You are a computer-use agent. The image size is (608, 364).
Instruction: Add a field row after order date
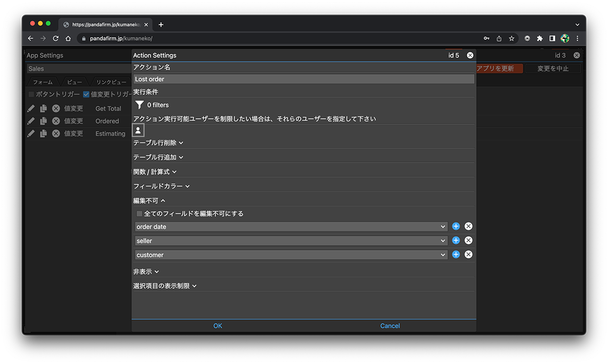point(456,227)
